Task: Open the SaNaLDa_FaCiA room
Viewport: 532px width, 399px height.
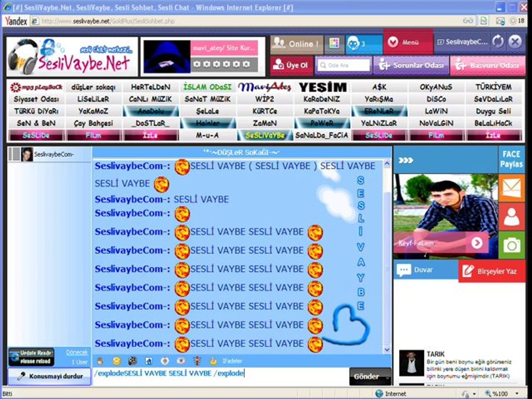Action: 323,135
